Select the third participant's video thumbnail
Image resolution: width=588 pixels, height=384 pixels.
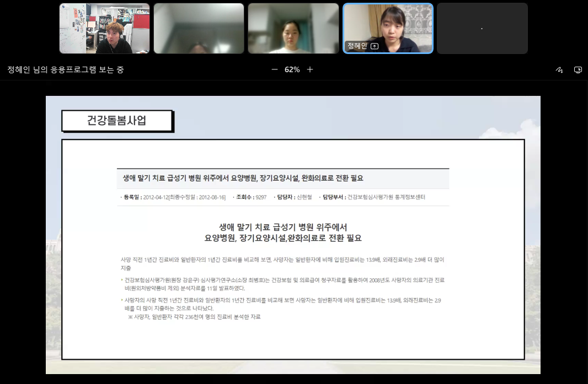[x=293, y=28]
